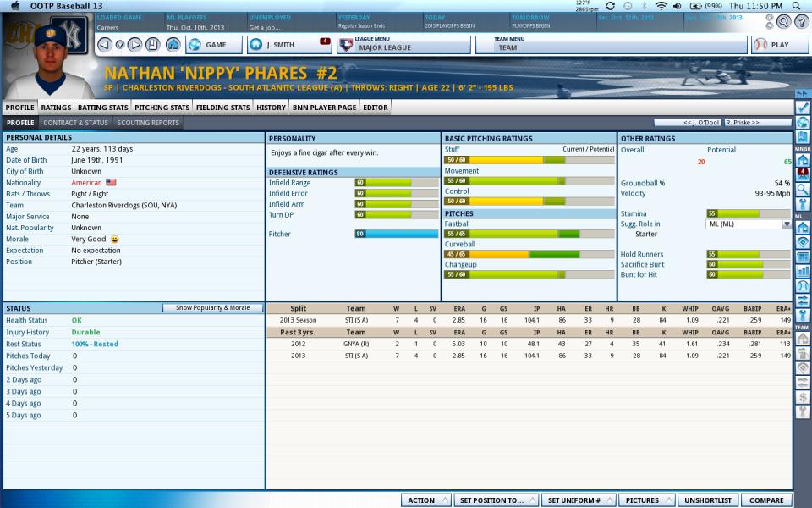Click the ML standings table icon
The width and height of the screenshot is (812, 508).
(x=803, y=257)
